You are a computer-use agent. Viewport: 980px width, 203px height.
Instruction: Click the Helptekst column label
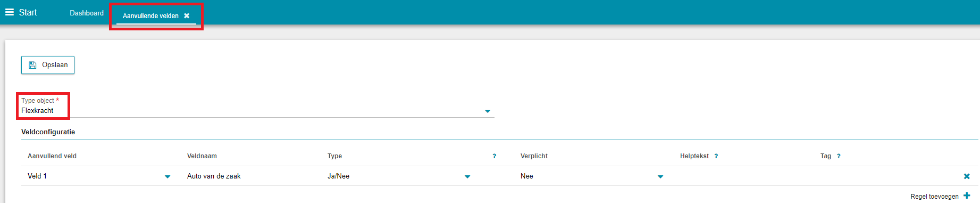[694, 156]
